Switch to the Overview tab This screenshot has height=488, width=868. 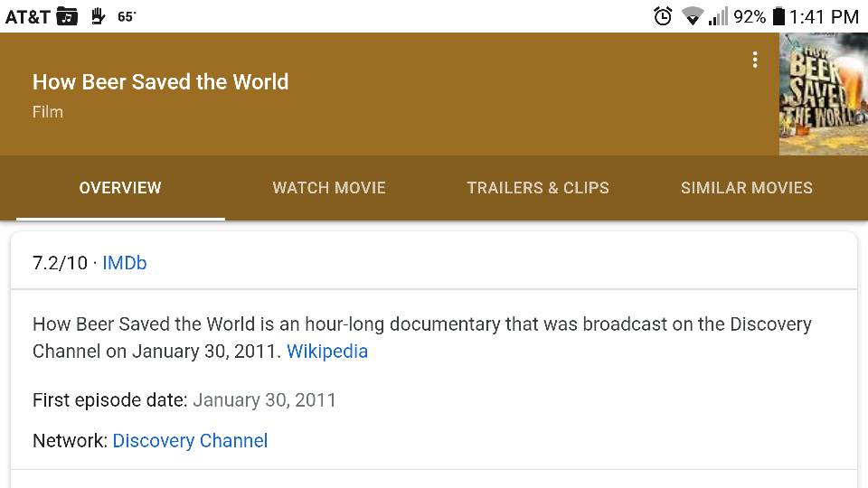coord(120,188)
